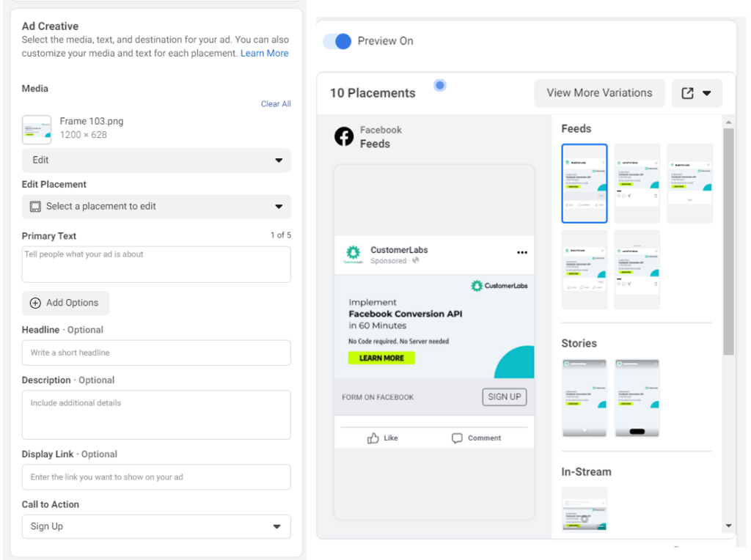Viewport: 751px width, 560px height.
Task: Click the "Stories" section heading
Action: click(579, 343)
